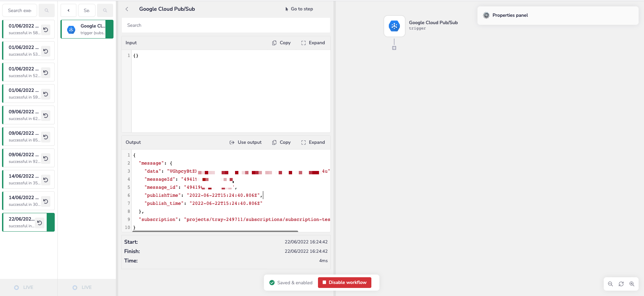This screenshot has height=296, width=644.
Task: Open the Properties panel gear icon
Action: click(486, 15)
